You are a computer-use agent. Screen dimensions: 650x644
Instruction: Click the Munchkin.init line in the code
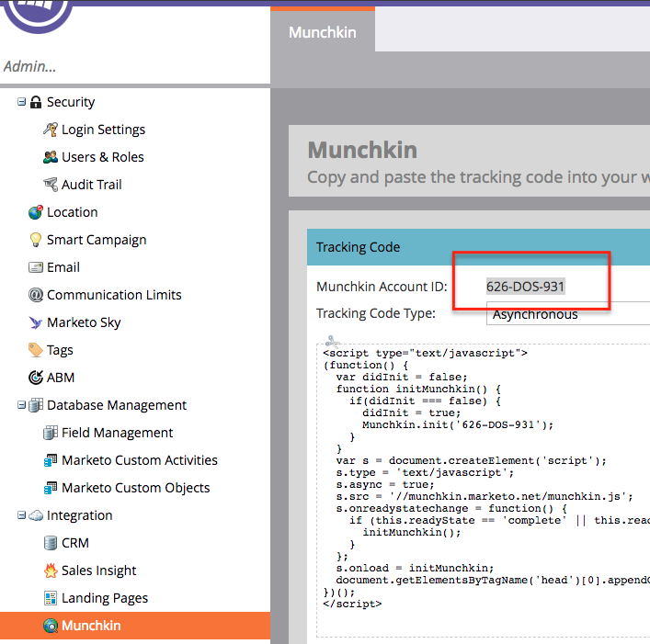[x=458, y=425]
